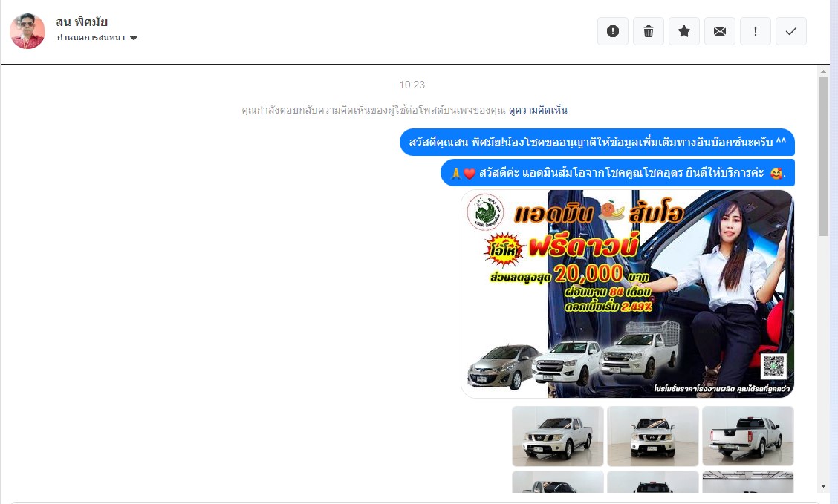Open profile picture of สน พิศมัย
838x504 pixels.
[27, 31]
